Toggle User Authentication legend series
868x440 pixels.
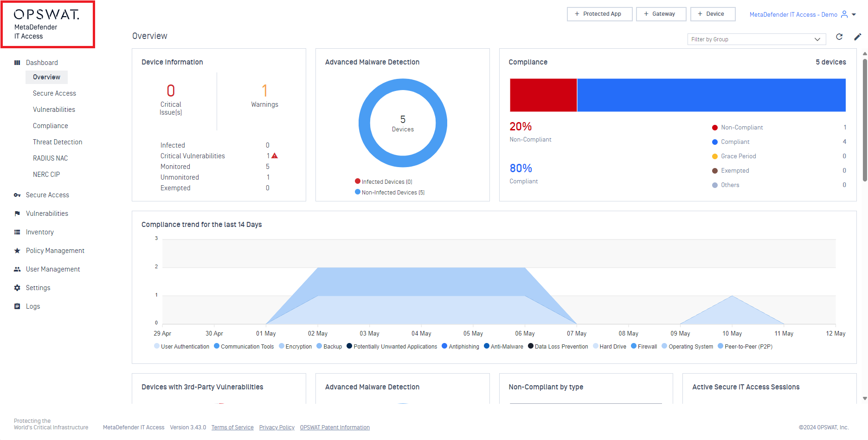(181, 346)
